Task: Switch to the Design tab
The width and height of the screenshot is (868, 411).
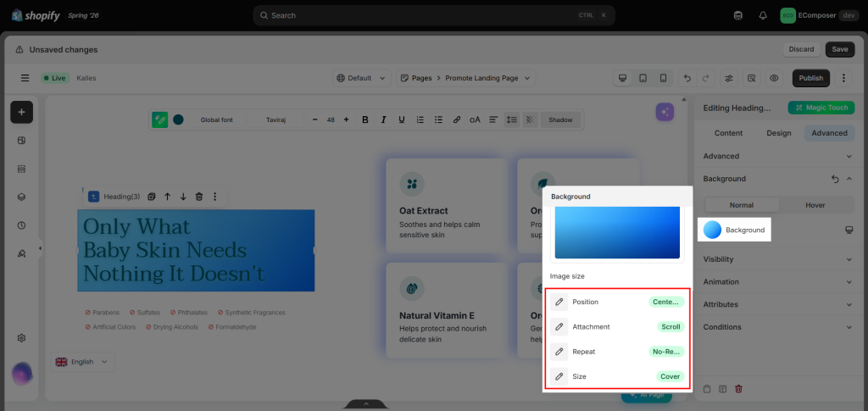Action: 778,133
